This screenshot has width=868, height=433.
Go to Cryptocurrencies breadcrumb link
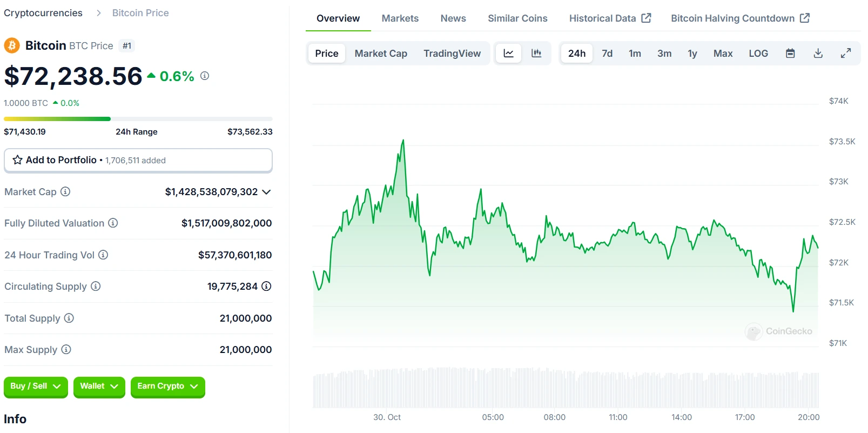tap(43, 13)
